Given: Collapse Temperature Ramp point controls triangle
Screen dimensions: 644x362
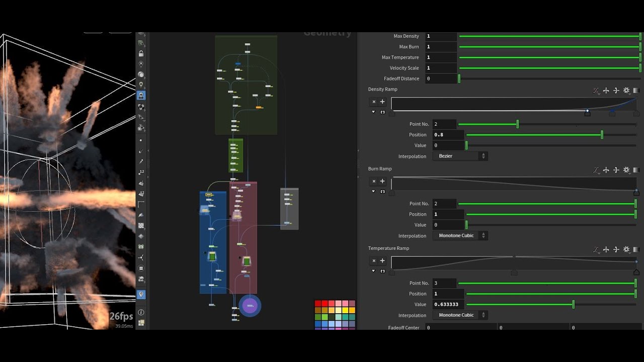Looking at the screenshot, I should [374, 270].
